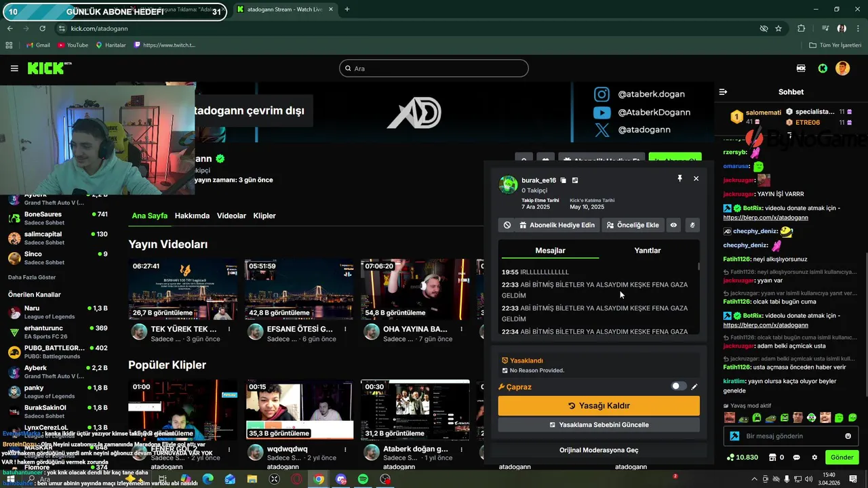Open the Naru recommended channel
This screenshot has width=868, height=488.
58,312
